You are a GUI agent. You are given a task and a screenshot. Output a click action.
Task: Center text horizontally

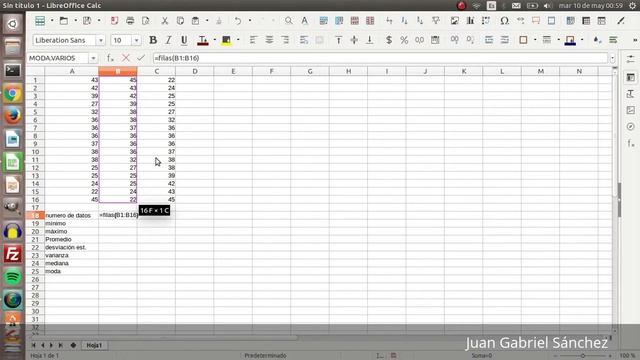pos(269,40)
